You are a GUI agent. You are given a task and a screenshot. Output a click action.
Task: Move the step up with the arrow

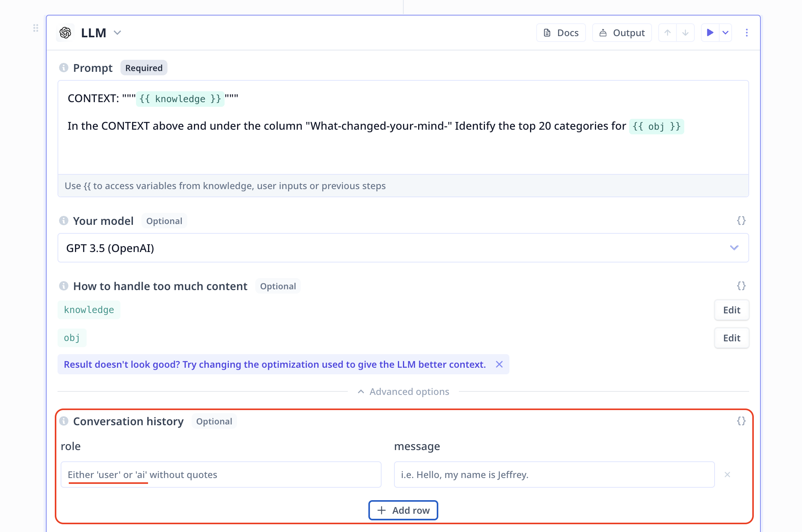668,33
